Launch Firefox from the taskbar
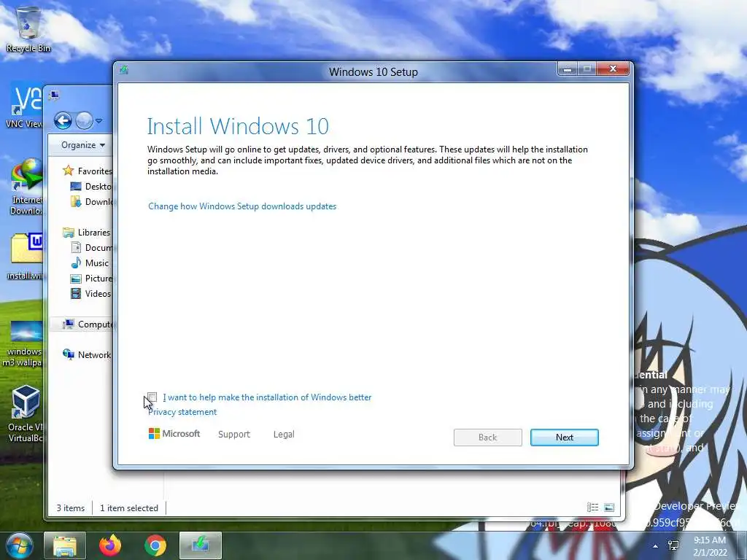The width and height of the screenshot is (747, 560). (110, 545)
